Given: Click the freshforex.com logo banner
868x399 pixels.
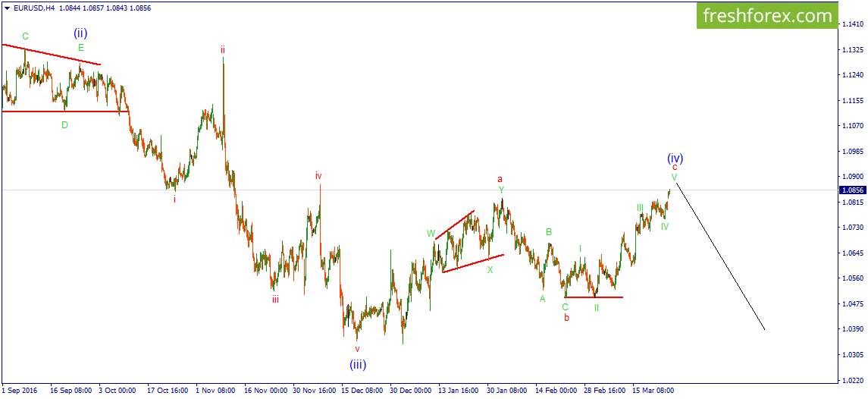Looking at the screenshot, I should click(x=766, y=16).
